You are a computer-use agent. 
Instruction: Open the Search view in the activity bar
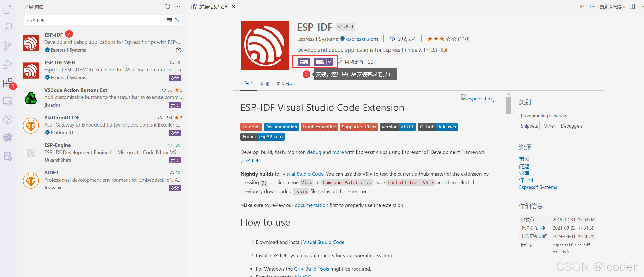(x=8, y=27)
